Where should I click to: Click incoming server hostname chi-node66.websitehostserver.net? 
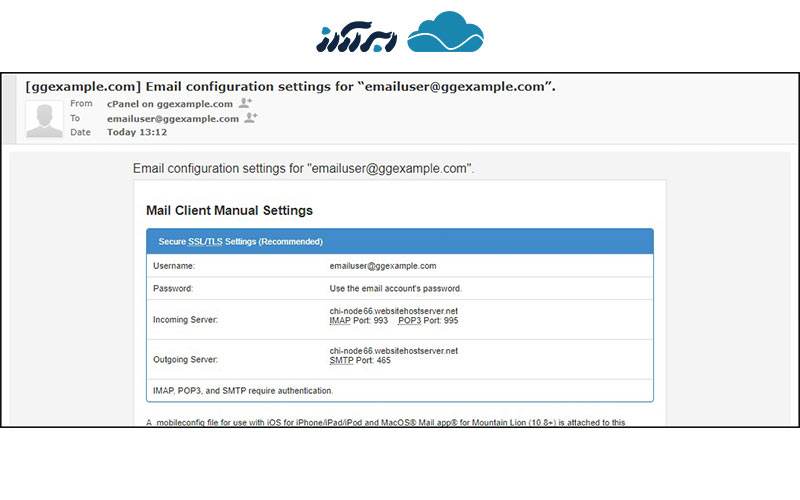[393, 311]
